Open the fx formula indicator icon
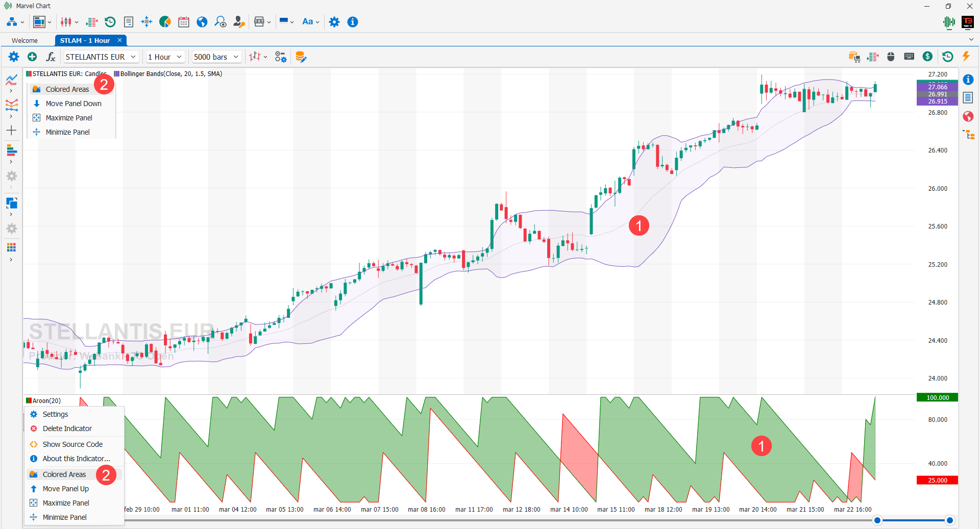The height and width of the screenshot is (529, 980). [x=51, y=57]
